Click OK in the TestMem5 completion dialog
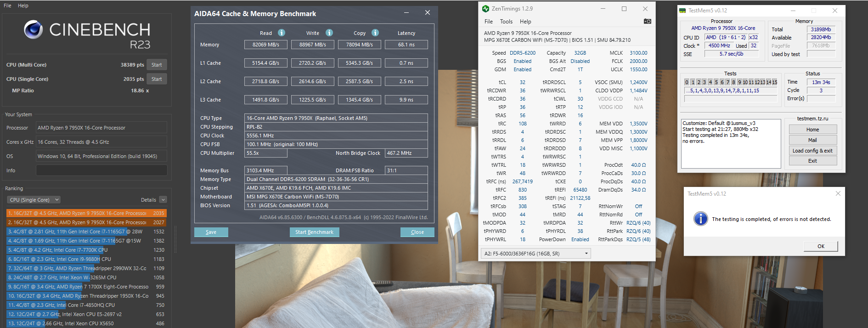The image size is (868, 328). pyautogui.click(x=821, y=246)
